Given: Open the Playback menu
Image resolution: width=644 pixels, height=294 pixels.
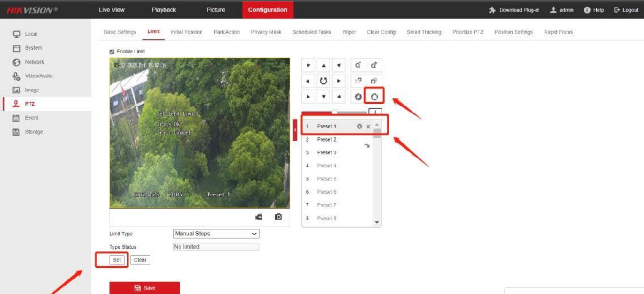Looking at the screenshot, I should [x=164, y=10].
